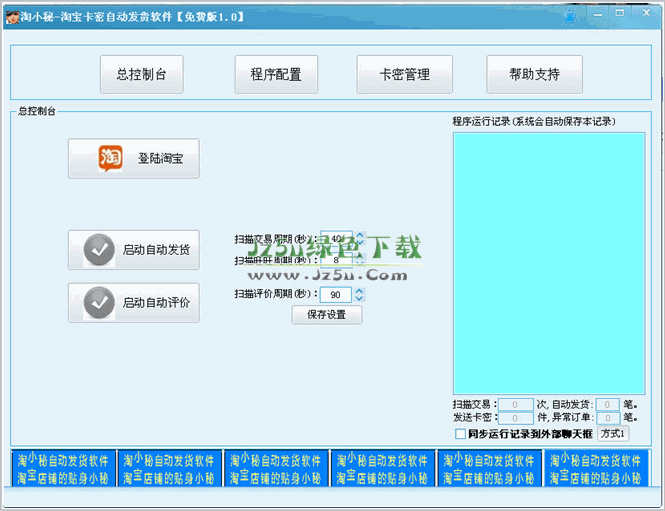
Task: Enable 同步运行记录到外部聊天框 checkbox
Action: click(460, 434)
